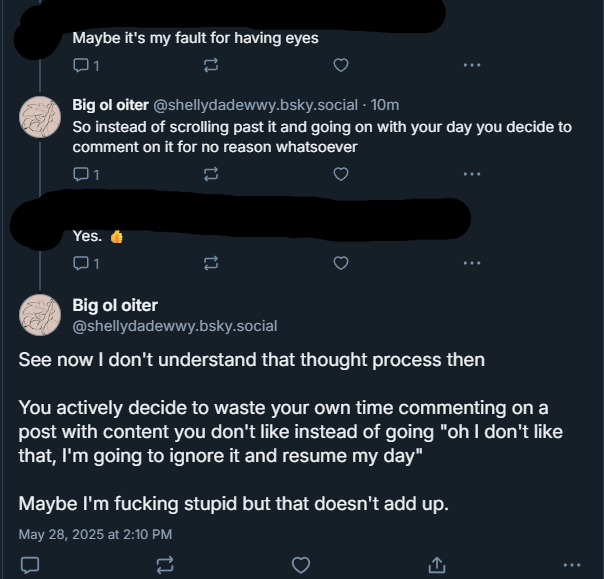
Task: Reply to the main post at bottom
Action: 30,565
